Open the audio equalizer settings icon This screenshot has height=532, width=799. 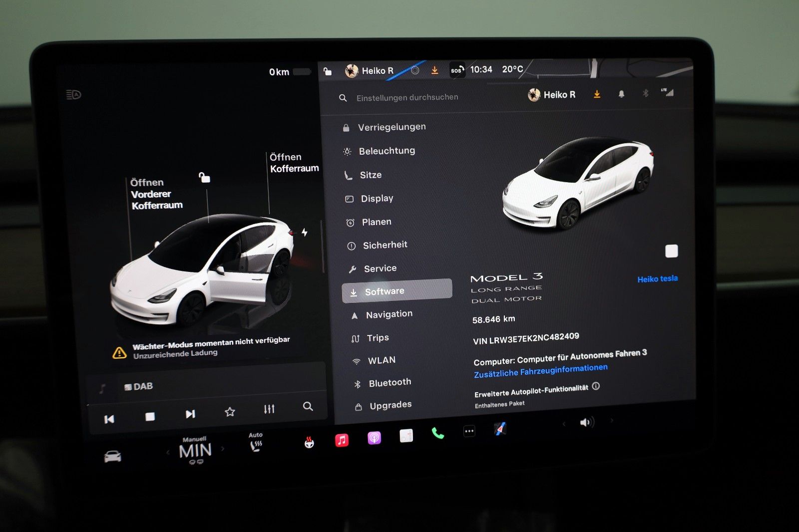tap(269, 409)
